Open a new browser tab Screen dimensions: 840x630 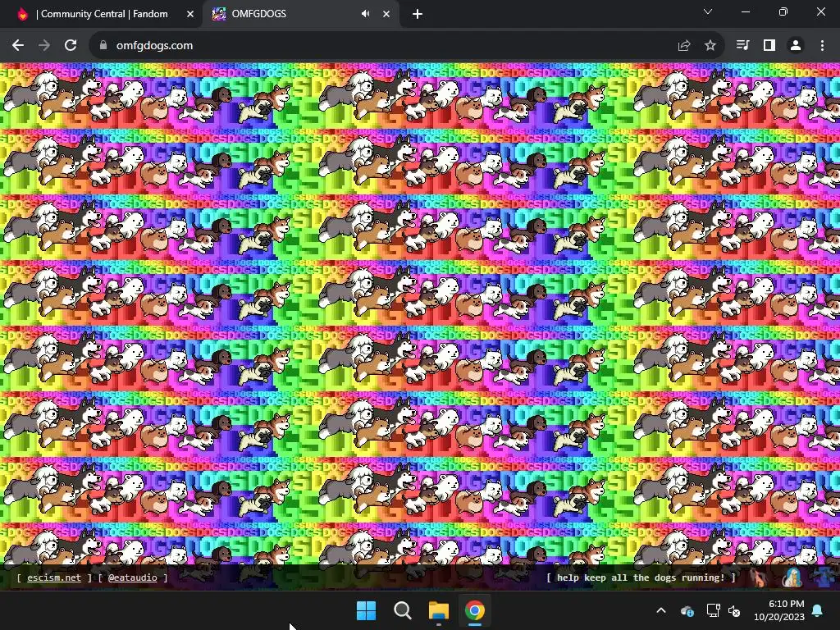point(418,14)
